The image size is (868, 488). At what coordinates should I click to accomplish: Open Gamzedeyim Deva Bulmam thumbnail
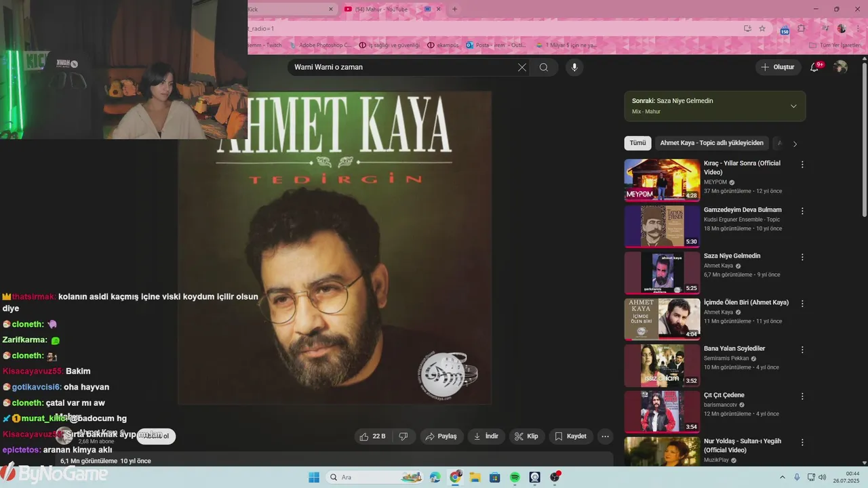(662, 226)
